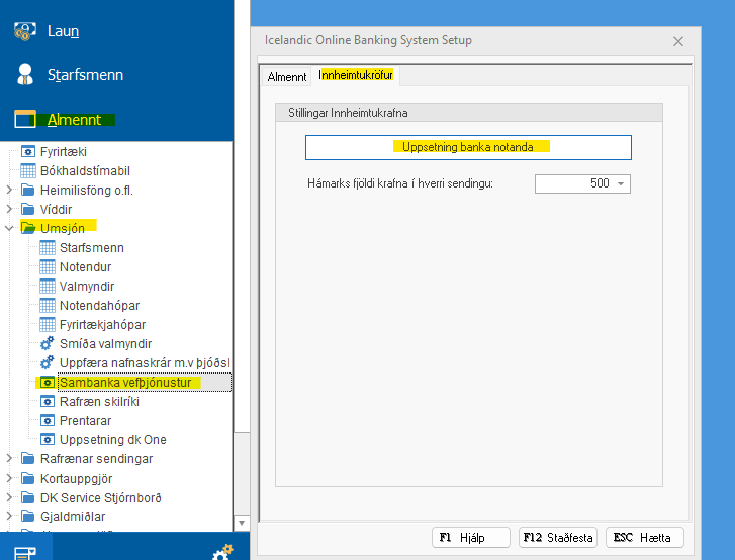Open the max claims count dropdown
Image resolution: width=735 pixels, height=560 pixels.
coord(621,184)
